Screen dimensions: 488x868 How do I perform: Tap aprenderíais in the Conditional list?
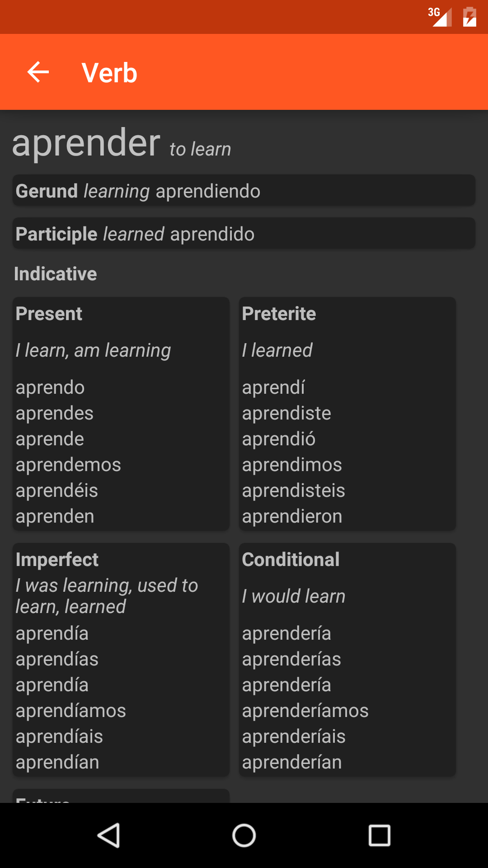(294, 736)
